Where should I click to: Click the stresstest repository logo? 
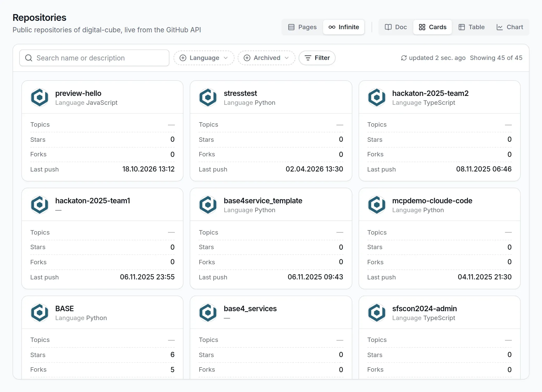tap(208, 97)
